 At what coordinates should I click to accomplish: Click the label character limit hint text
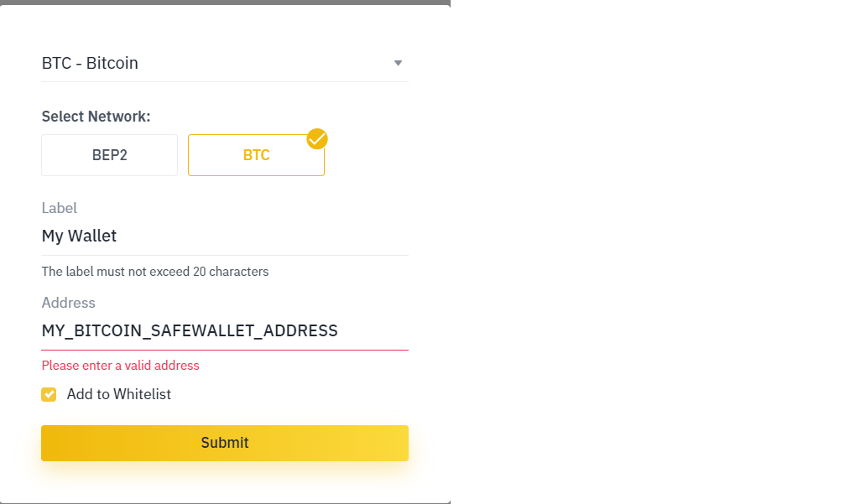155,272
